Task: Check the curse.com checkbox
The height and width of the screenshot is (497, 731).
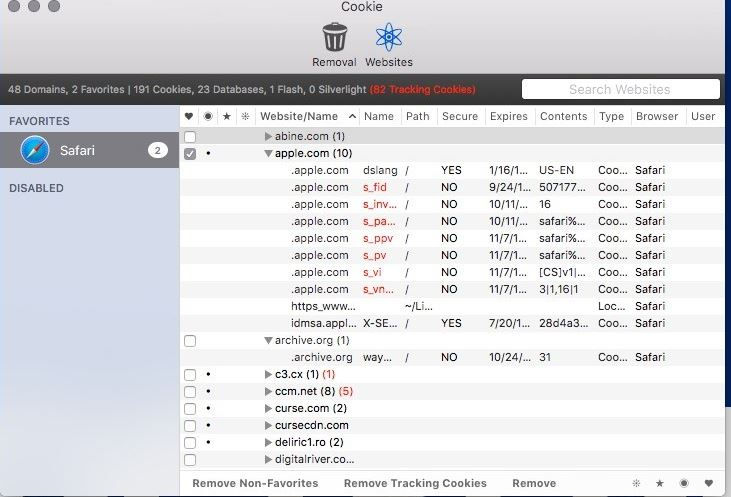Action: [190, 409]
